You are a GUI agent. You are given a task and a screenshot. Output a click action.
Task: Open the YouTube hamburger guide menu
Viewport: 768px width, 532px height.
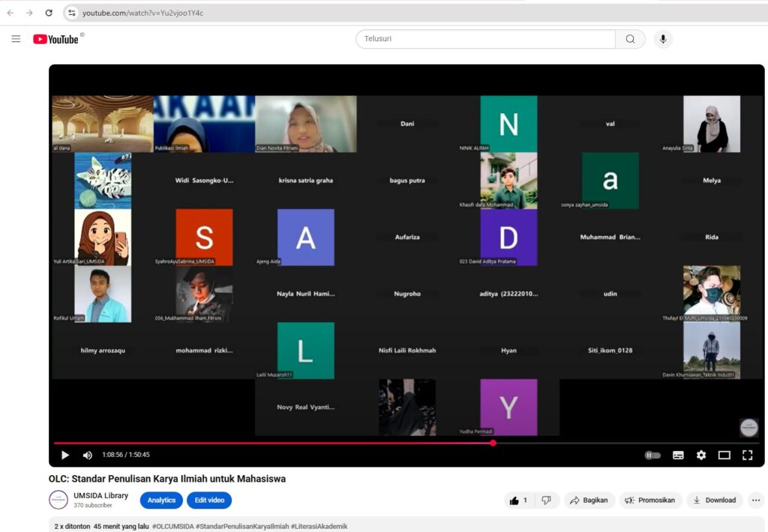click(x=16, y=39)
